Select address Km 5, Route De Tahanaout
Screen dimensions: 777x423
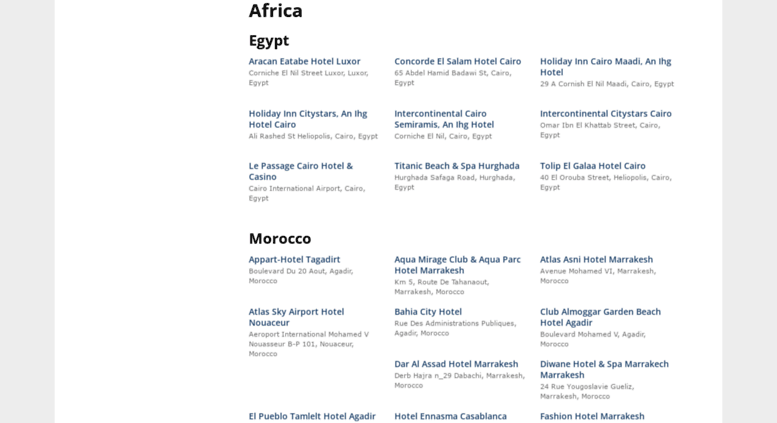[x=442, y=287]
